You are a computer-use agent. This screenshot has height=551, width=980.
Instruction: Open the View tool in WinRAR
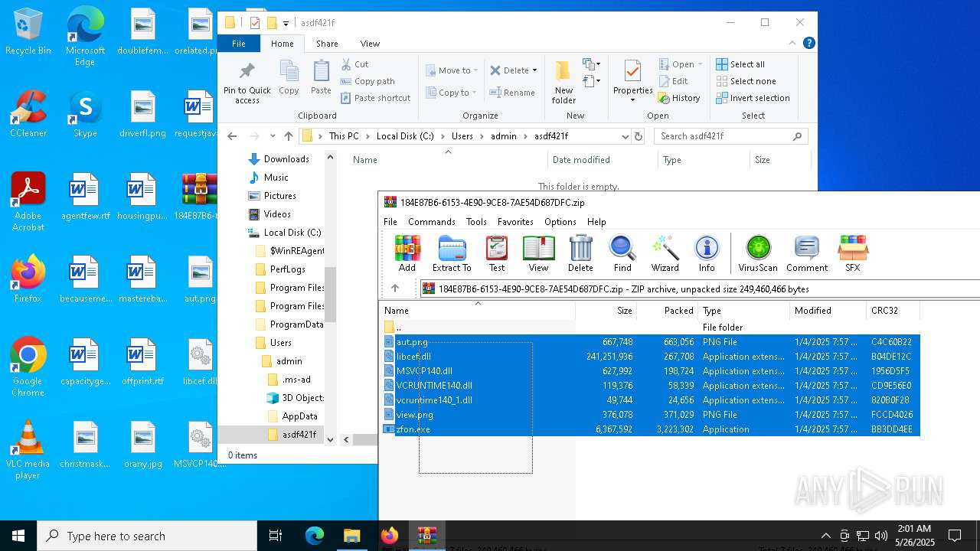(538, 253)
